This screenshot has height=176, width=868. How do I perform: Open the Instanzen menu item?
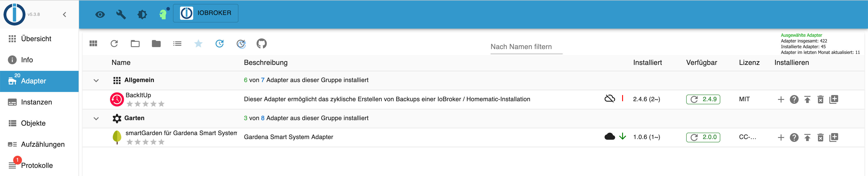(36, 102)
